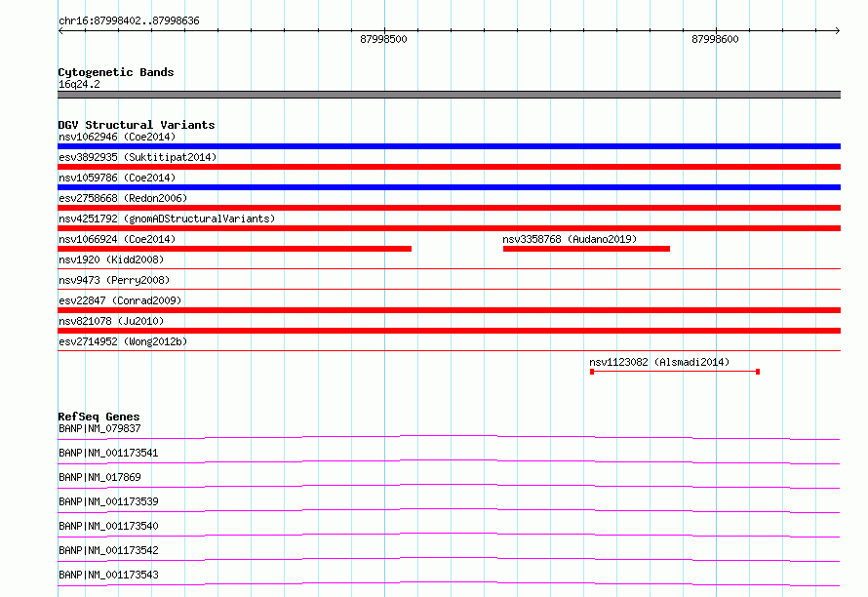Click the nsv821078 (Ju2010) label

111,321
